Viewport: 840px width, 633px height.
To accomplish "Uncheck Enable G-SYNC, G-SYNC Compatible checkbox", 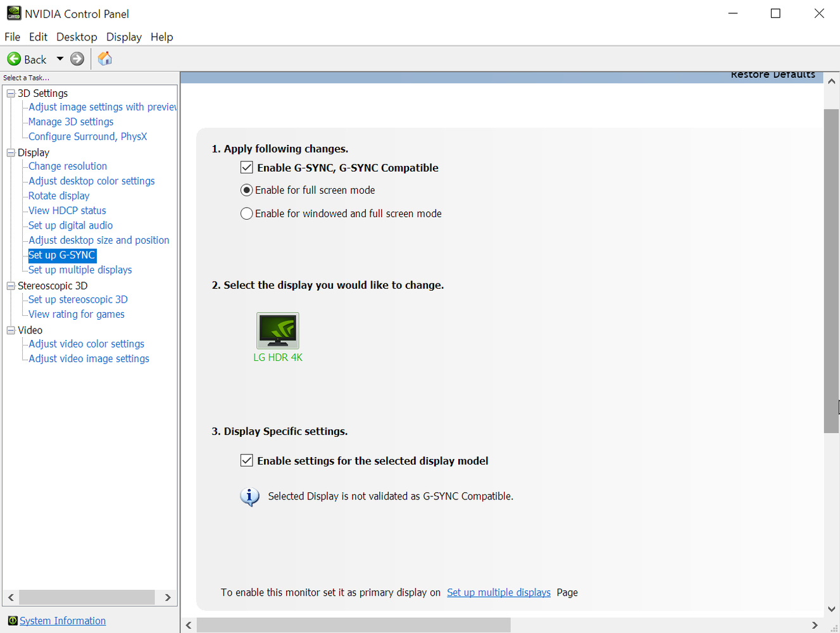I will [x=247, y=168].
